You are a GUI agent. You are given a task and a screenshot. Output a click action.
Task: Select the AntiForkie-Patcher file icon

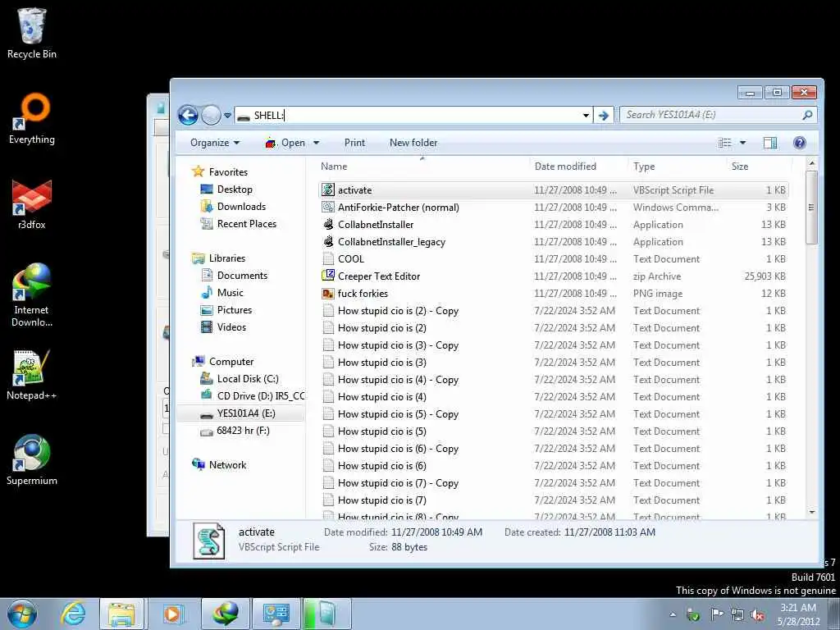(x=328, y=208)
